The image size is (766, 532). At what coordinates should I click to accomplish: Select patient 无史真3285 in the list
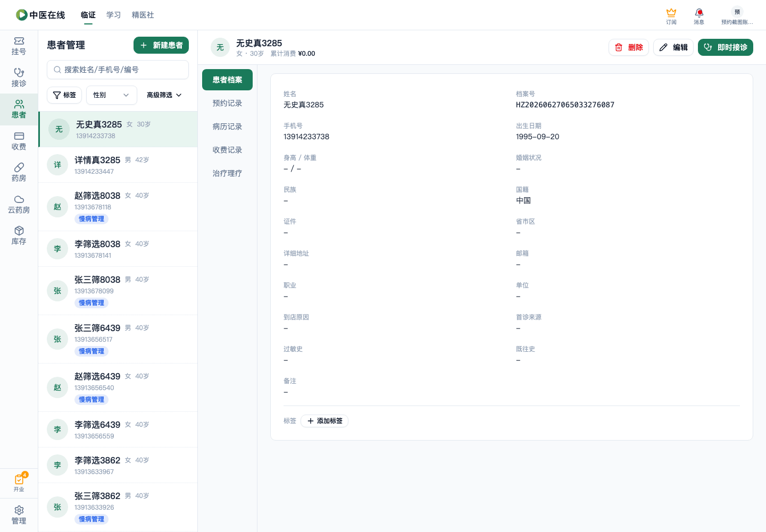click(118, 129)
